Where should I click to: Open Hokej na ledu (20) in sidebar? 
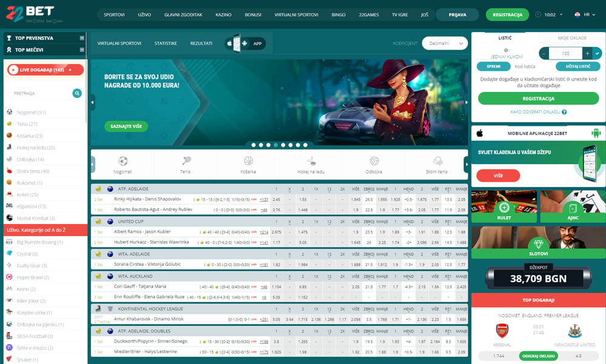[36, 148]
